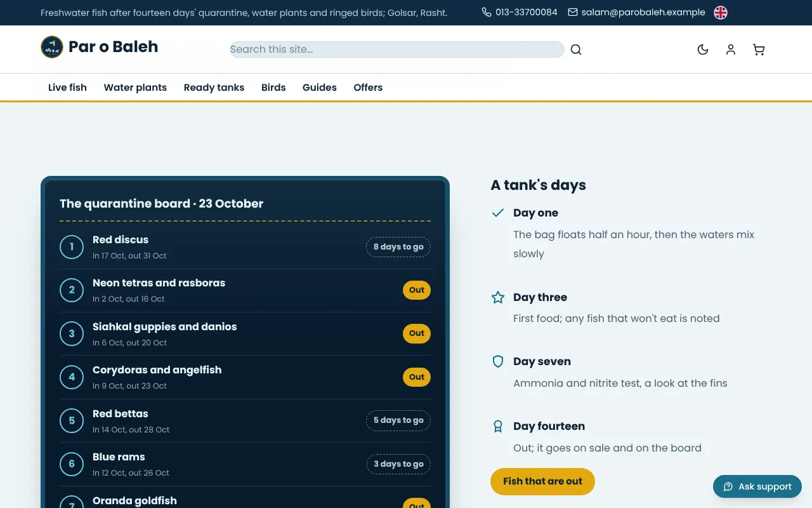812x508 pixels.
Task: Click Out badge for Corydoras and angelfish
Action: point(417,377)
